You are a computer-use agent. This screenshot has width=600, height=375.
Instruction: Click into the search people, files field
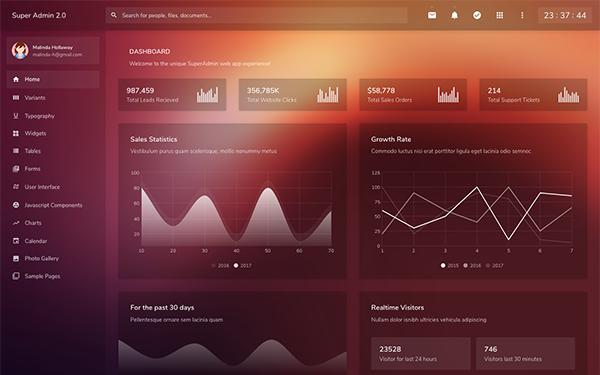tap(256, 15)
